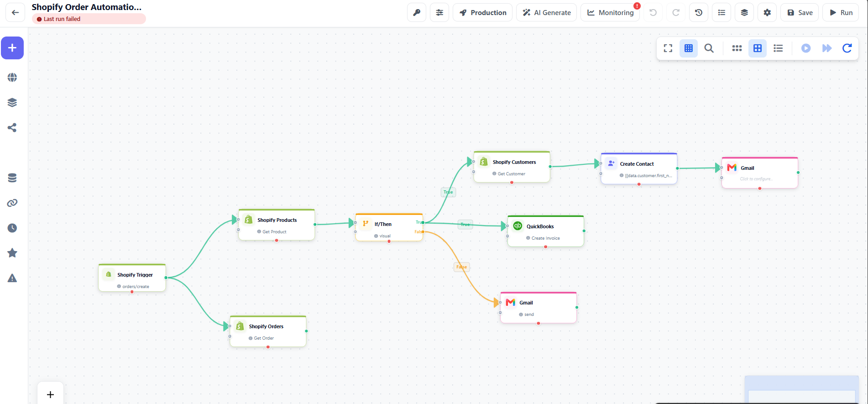Open the credentials key icon
868x404 pixels.
click(x=417, y=12)
